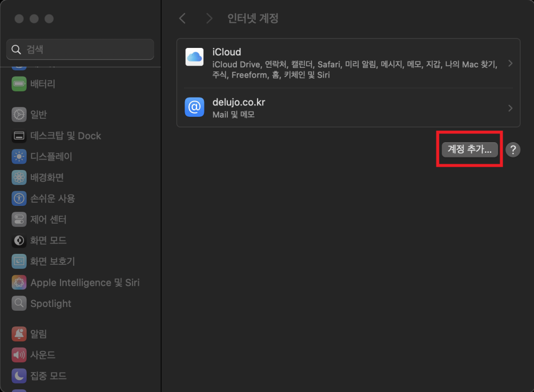This screenshot has height=392, width=534.
Task: Click the 집중 모드 moon icon
Action: pos(19,376)
